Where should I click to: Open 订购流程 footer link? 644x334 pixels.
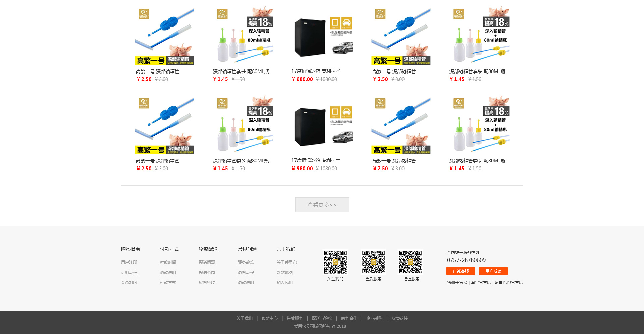point(129,273)
